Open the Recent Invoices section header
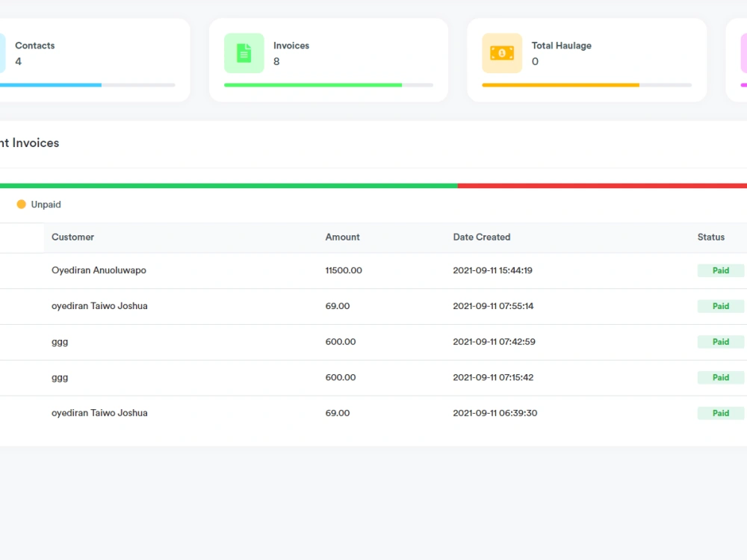The height and width of the screenshot is (560, 747). coord(29,143)
